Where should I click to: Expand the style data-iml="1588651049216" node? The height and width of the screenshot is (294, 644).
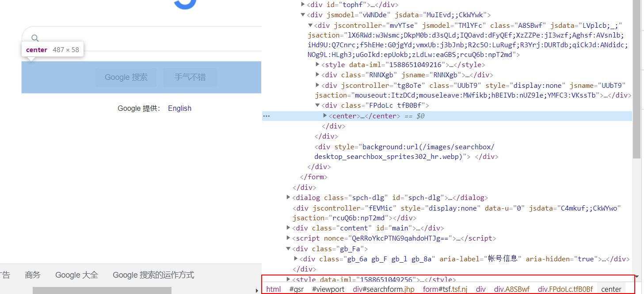click(317, 64)
